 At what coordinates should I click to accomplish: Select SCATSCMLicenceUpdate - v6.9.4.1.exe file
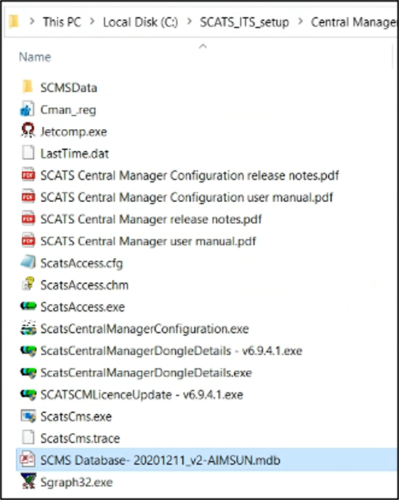point(142,394)
